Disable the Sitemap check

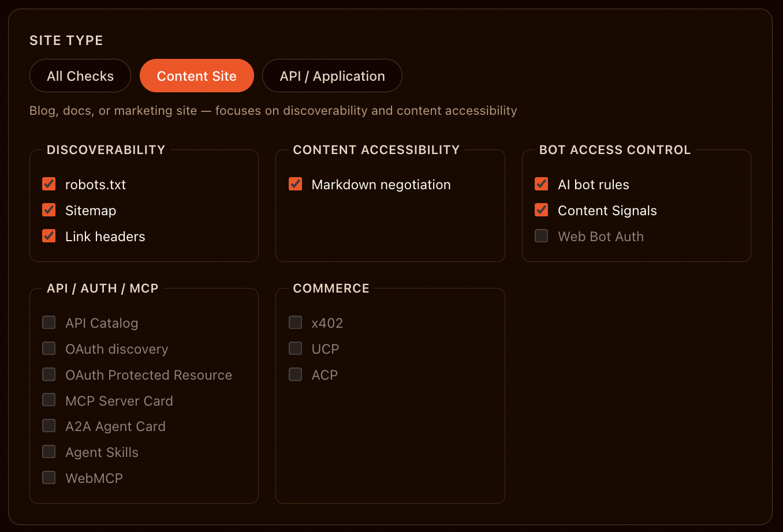[49, 210]
